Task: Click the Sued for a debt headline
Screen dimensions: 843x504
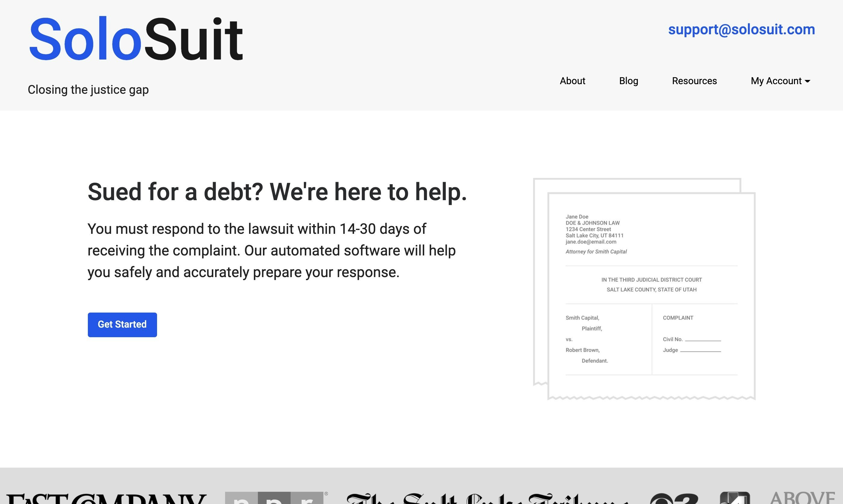Action: [x=278, y=192]
